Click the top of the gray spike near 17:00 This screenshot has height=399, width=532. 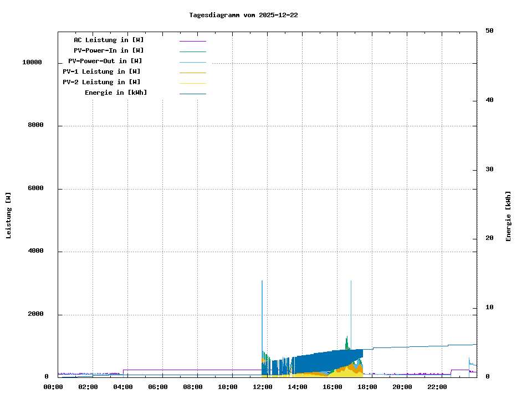[351, 282]
